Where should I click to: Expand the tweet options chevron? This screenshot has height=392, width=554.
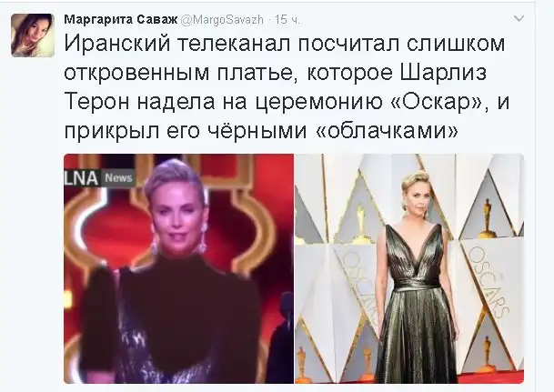[519, 18]
